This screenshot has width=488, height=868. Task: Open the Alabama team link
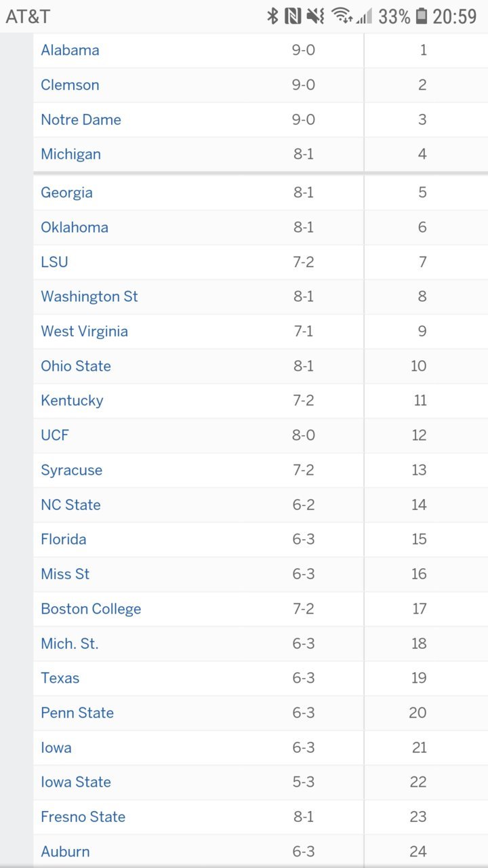tap(70, 50)
